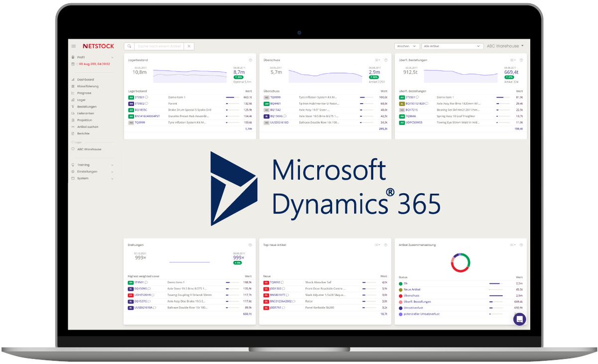Open the chat support bubble
Screen dimensions: 598x364
coord(520,320)
